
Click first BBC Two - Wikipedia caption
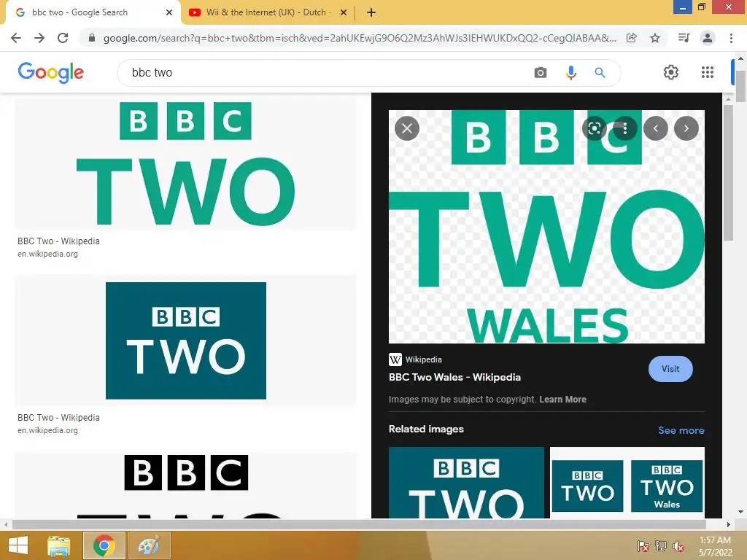click(58, 241)
